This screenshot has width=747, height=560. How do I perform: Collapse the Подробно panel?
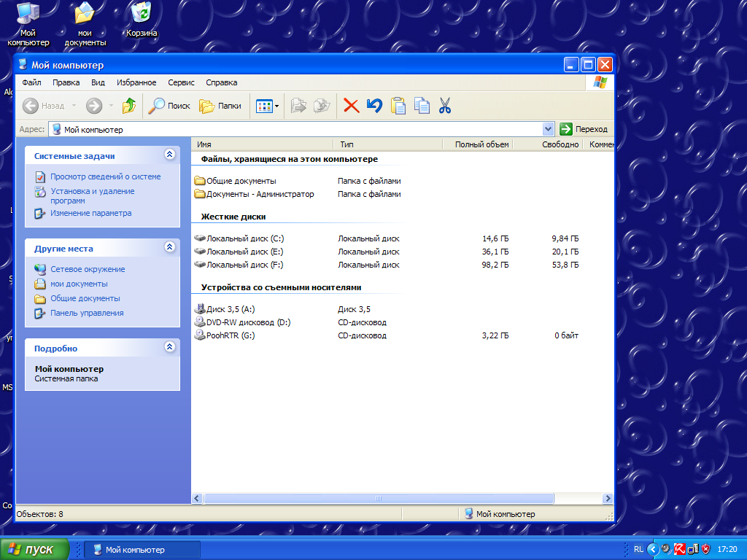click(x=170, y=347)
